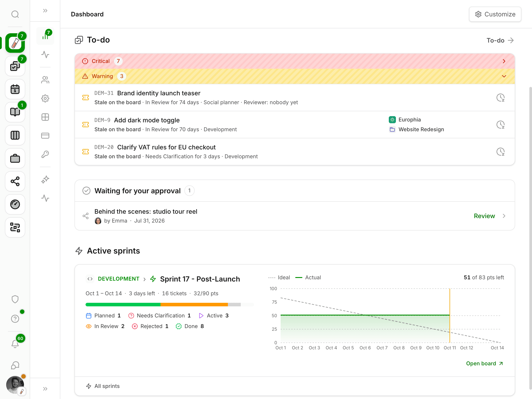
Task: Snooze the DEM-31 Brand identity ticket
Action: [501, 98]
